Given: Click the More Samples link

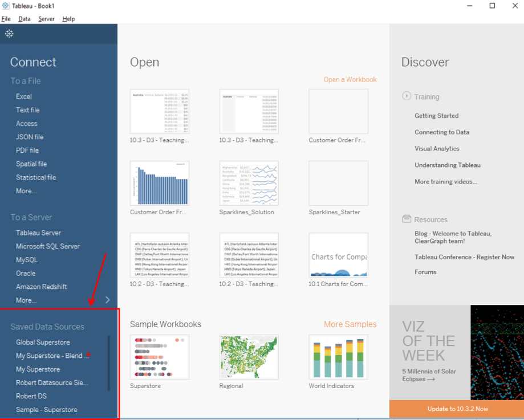Looking at the screenshot, I should (350, 324).
